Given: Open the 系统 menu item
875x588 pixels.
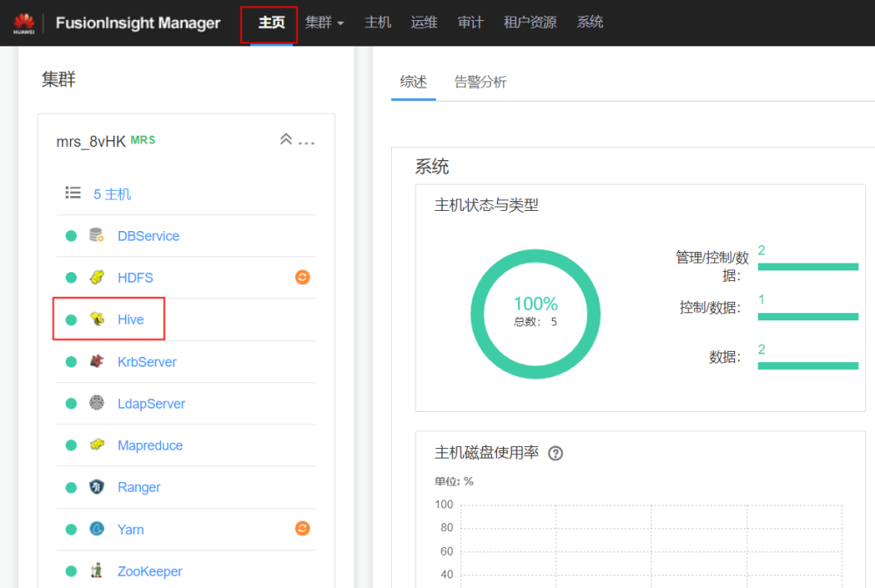Looking at the screenshot, I should point(590,23).
